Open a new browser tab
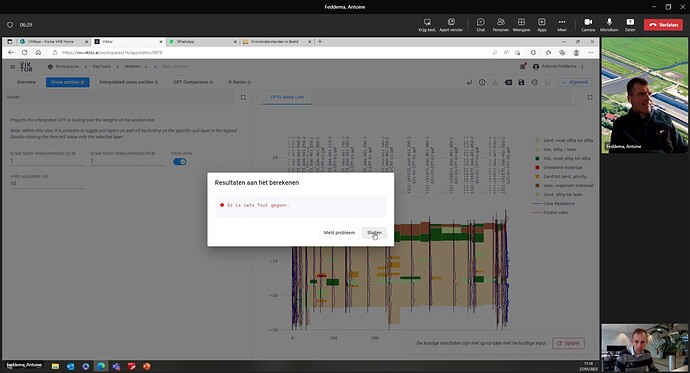The width and height of the screenshot is (690, 373). tap(320, 42)
